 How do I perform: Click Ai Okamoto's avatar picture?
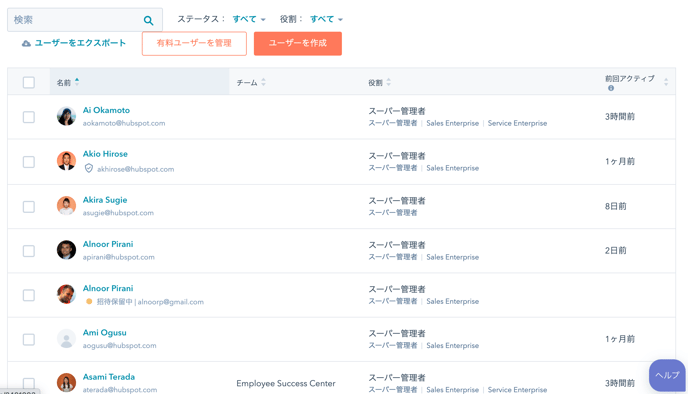tap(66, 116)
